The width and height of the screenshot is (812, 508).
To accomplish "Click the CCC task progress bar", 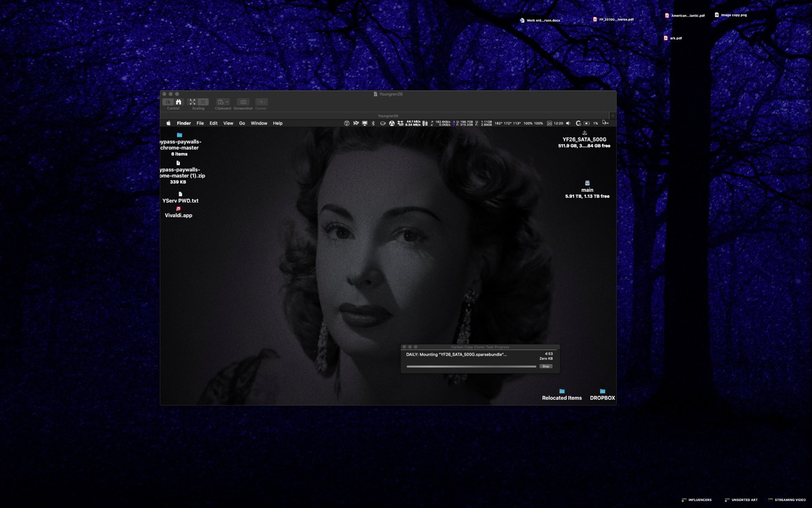I will click(471, 366).
